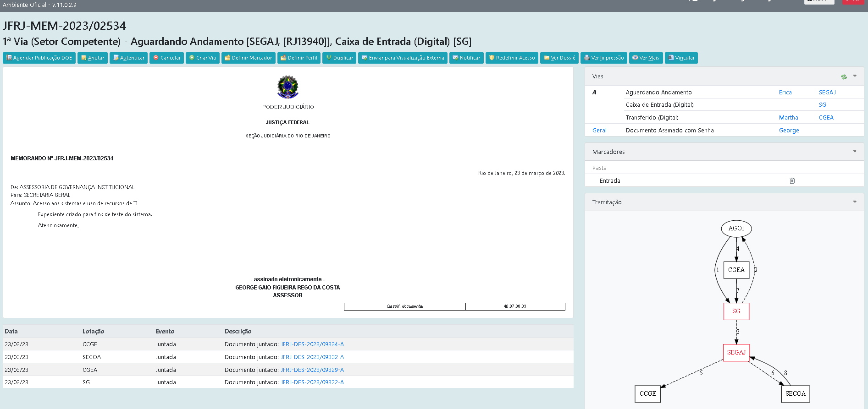Screen dimensions: 868x409
Task: Click Documento Assinado com Senha text
Action: pyautogui.click(x=669, y=131)
